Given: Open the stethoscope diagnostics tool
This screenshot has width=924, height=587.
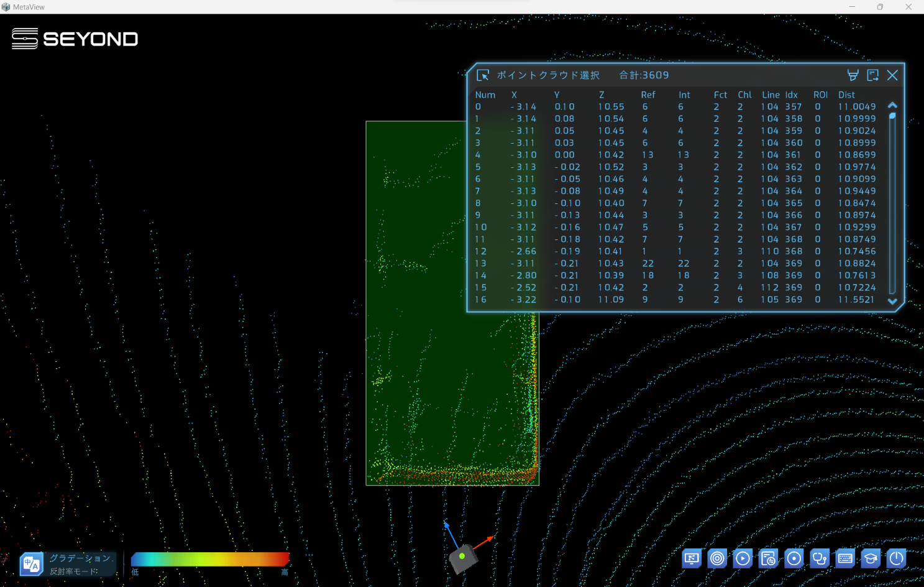Looking at the screenshot, I should pos(819,558).
